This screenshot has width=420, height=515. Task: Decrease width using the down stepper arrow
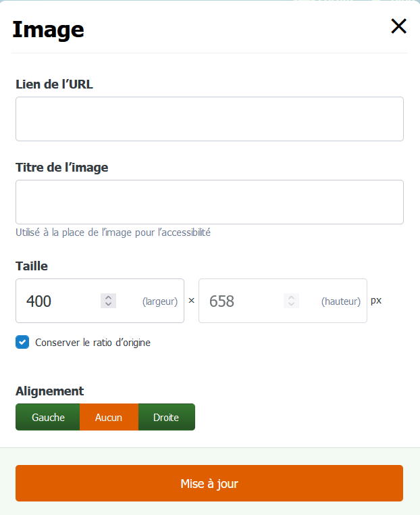click(x=108, y=304)
